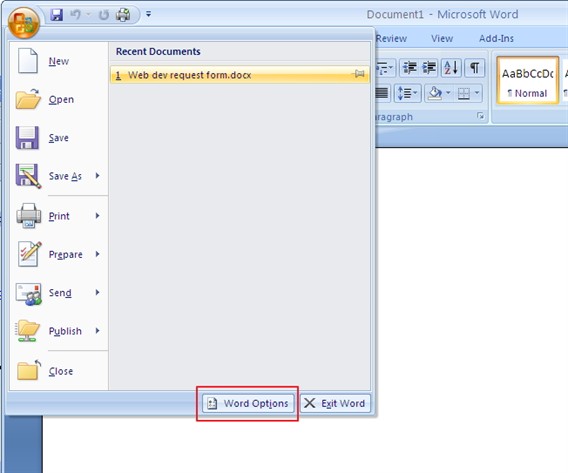
Task: Click the round Office Button
Action: [x=24, y=23]
